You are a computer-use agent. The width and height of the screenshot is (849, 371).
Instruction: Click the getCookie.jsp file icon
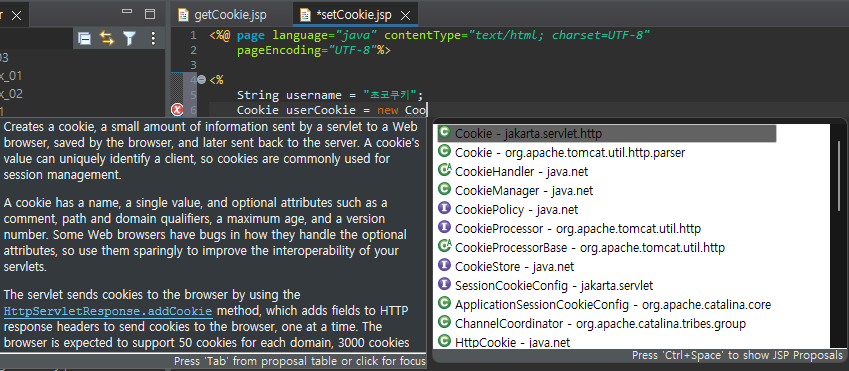click(184, 15)
